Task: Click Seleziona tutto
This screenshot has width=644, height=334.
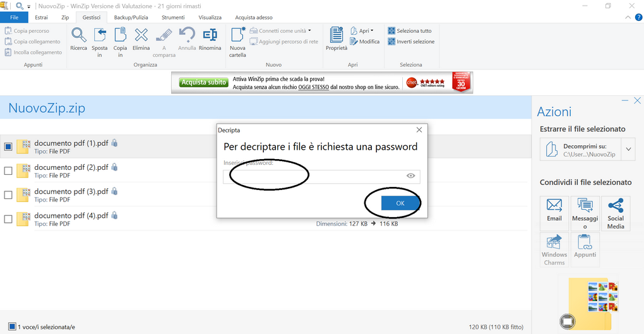Action: pyautogui.click(x=410, y=31)
